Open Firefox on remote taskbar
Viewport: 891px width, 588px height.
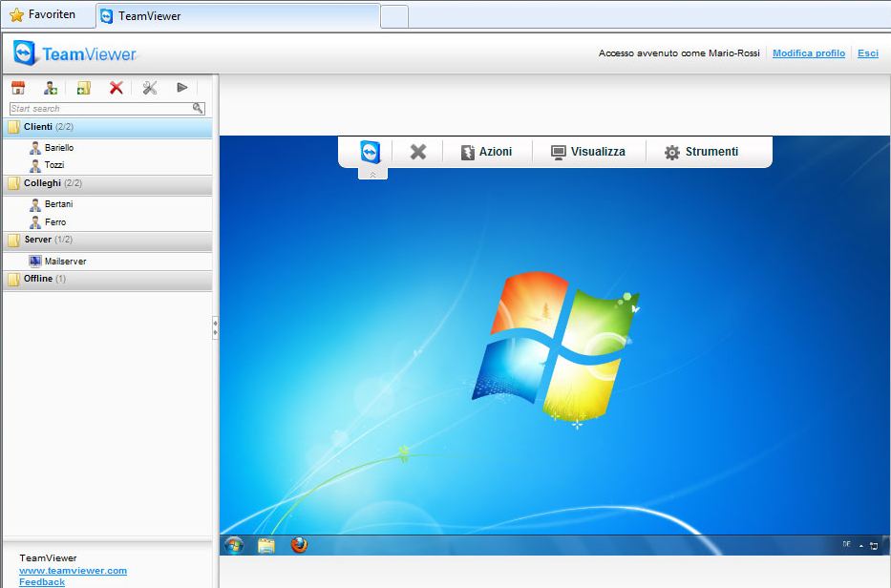pyautogui.click(x=300, y=545)
